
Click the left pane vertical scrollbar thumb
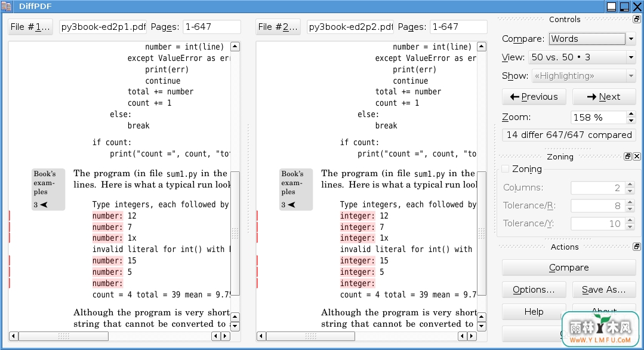(x=235, y=234)
